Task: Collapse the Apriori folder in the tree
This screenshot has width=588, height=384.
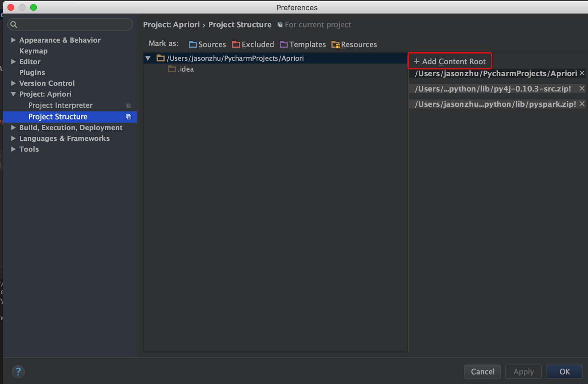Action: pos(148,58)
